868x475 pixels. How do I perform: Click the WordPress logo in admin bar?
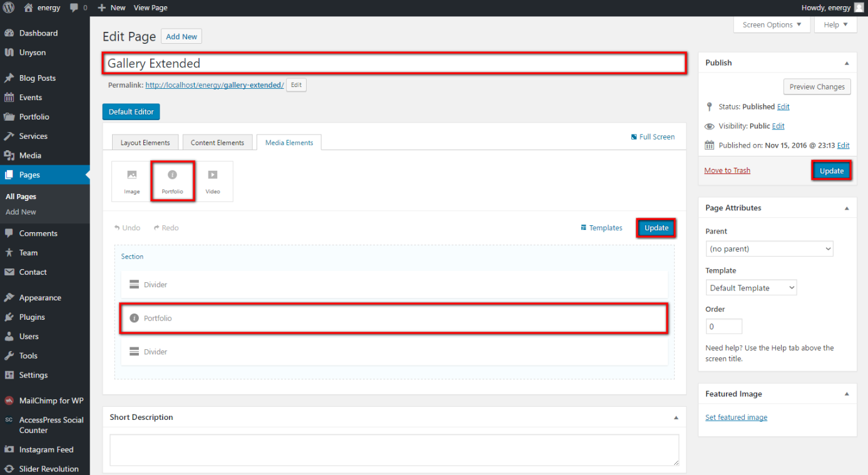(9, 8)
